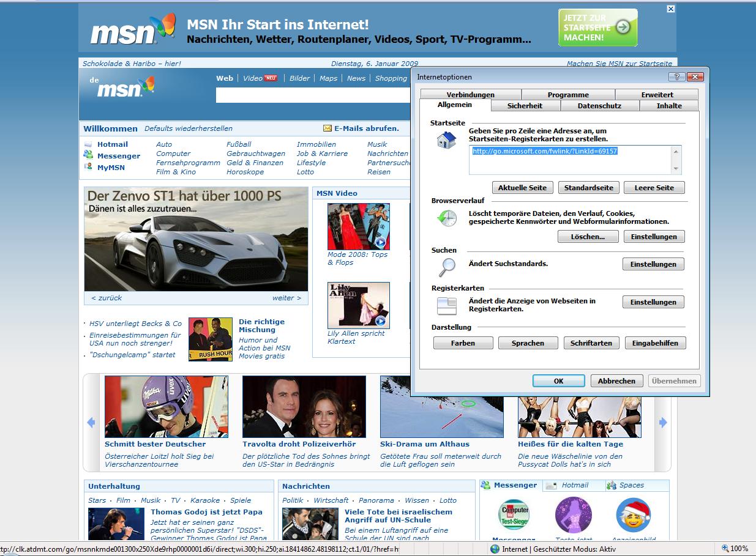Click the Santa smiley icon
The width and height of the screenshot is (756, 556).
[633, 514]
